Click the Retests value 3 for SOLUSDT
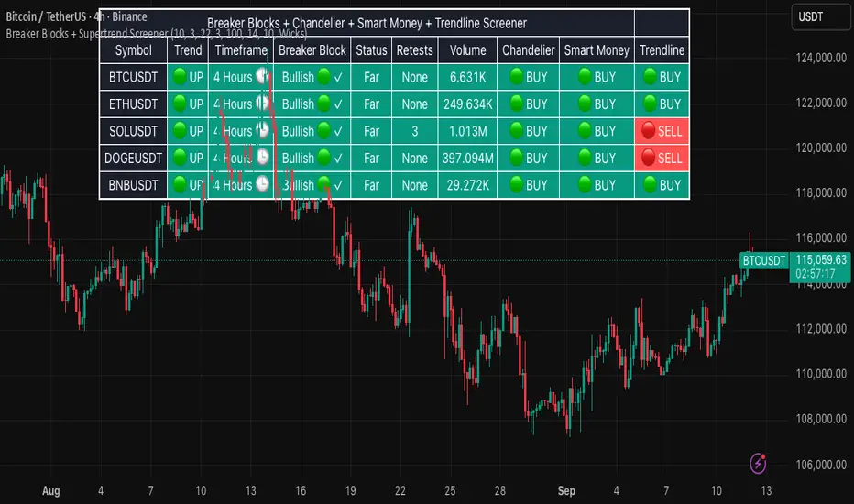The height and width of the screenshot is (504, 854). coord(415,131)
